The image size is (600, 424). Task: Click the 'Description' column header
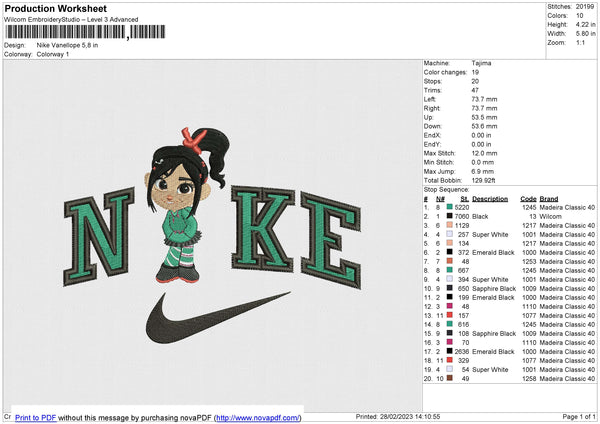click(490, 199)
